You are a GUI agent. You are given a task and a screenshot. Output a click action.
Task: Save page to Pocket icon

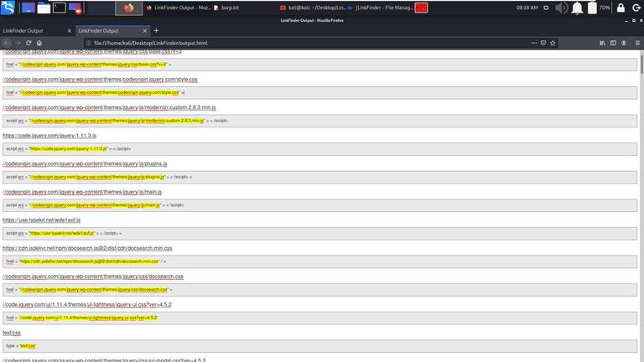543,43
